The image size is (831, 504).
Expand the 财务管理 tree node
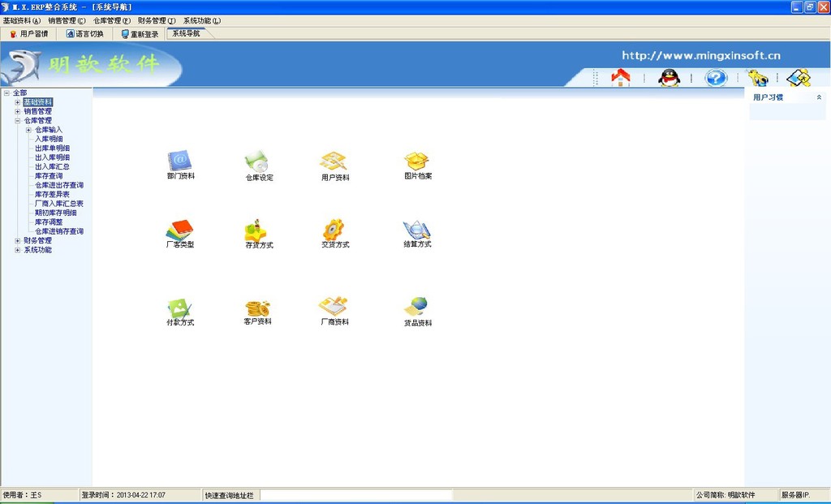[x=18, y=241]
